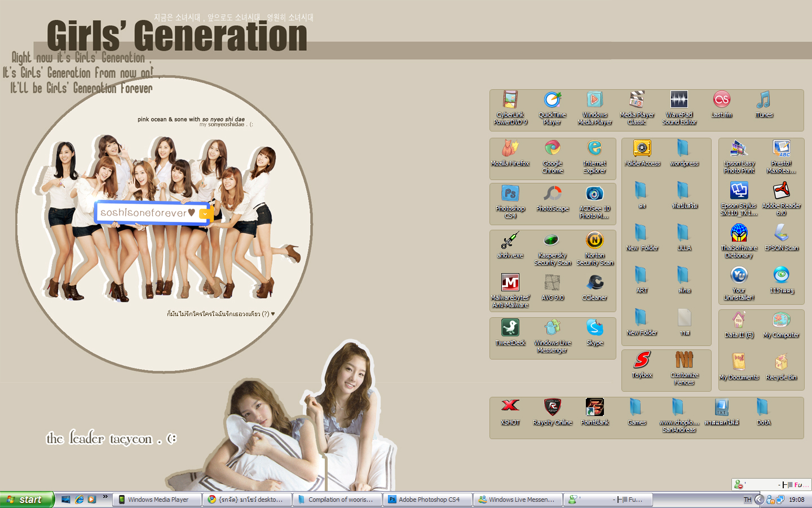Click the TH language bar indicator

748,500
